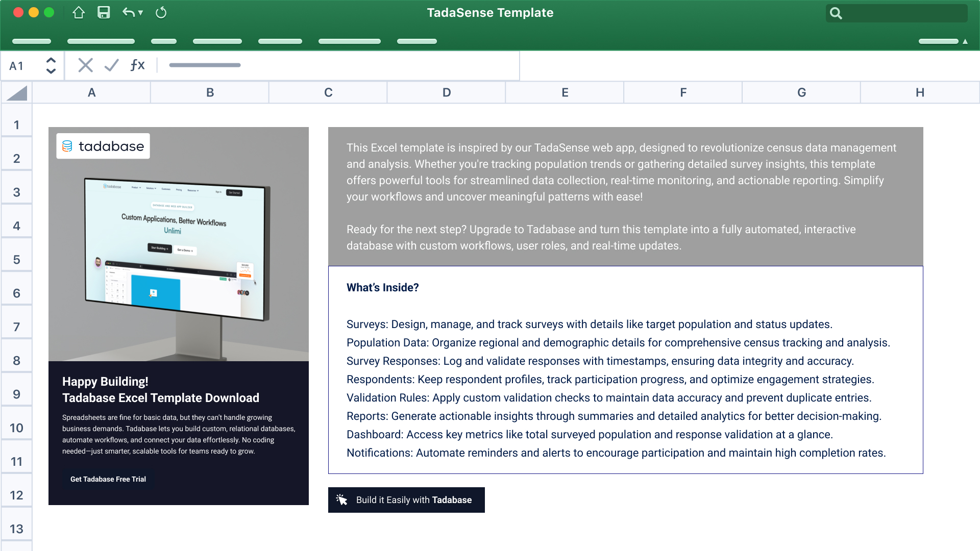Click the Redo circular arrow icon
The height and width of the screenshot is (551, 980).
click(161, 13)
